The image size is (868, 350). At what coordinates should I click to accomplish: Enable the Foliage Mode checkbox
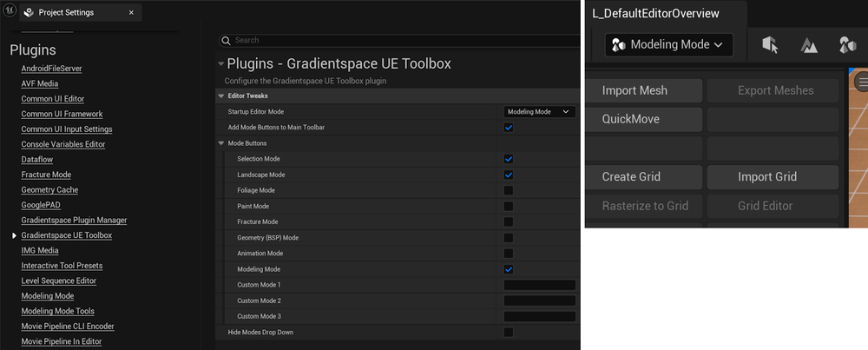pyautogui.click(x=508, y=190)
